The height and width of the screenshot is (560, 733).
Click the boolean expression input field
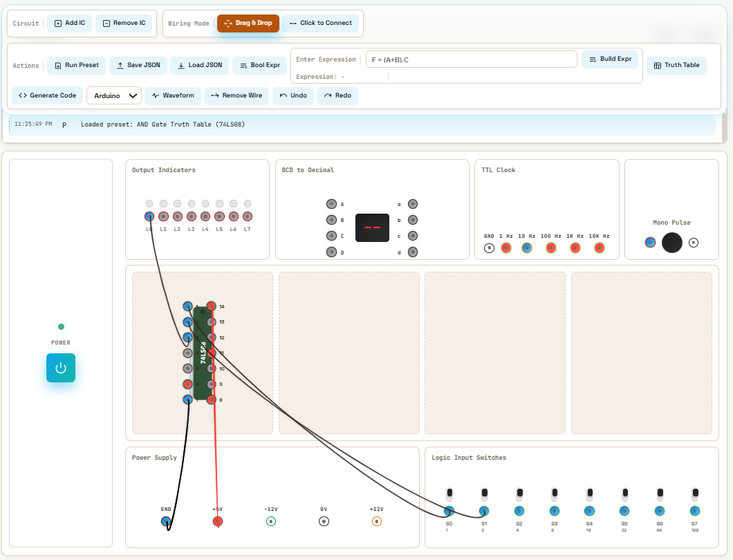(471, 59)
